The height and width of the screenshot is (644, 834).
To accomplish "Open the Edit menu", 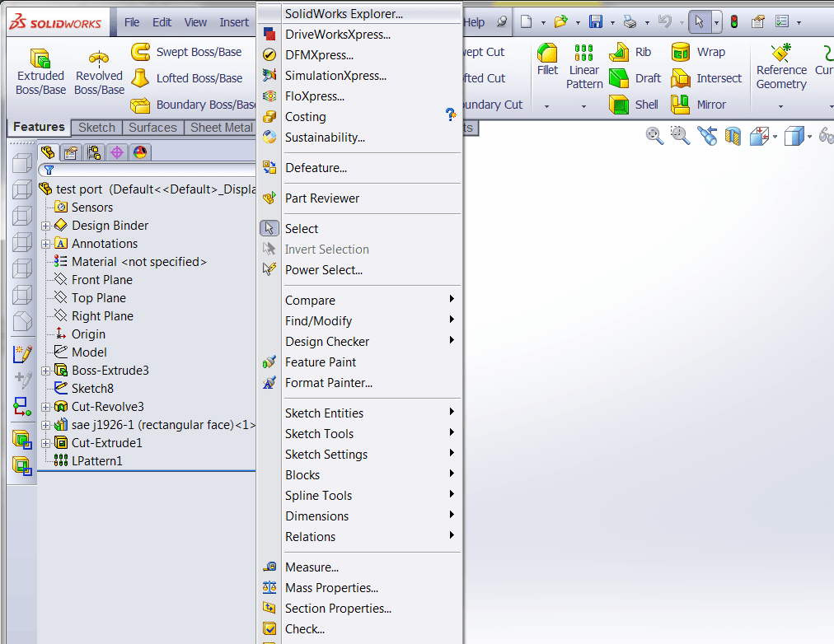I will pos(162,22).
